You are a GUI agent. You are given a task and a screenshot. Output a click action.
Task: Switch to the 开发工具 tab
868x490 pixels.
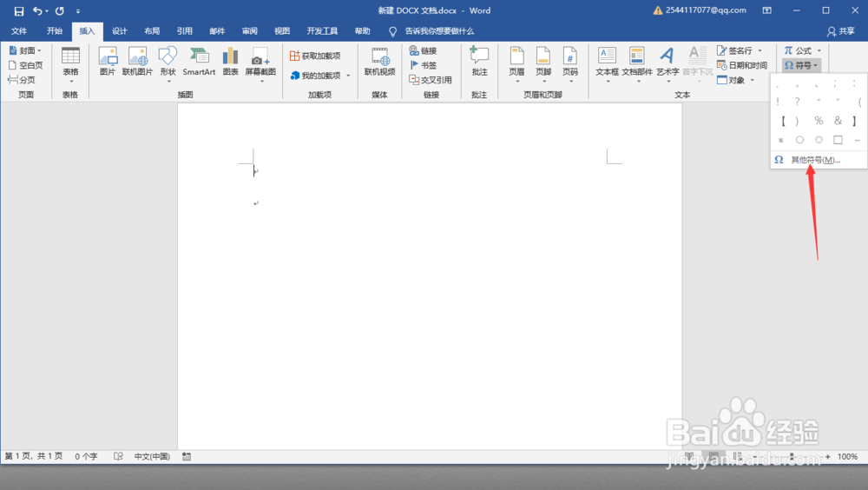click(x=322, y=31)
